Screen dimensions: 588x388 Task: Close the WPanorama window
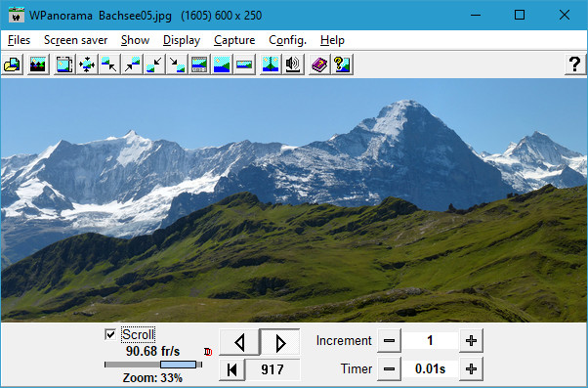pyautogui.click(x=565, y=15)
